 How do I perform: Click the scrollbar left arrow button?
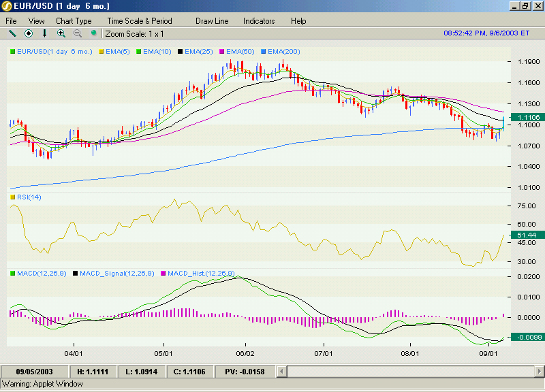click(x=281, y=372)
